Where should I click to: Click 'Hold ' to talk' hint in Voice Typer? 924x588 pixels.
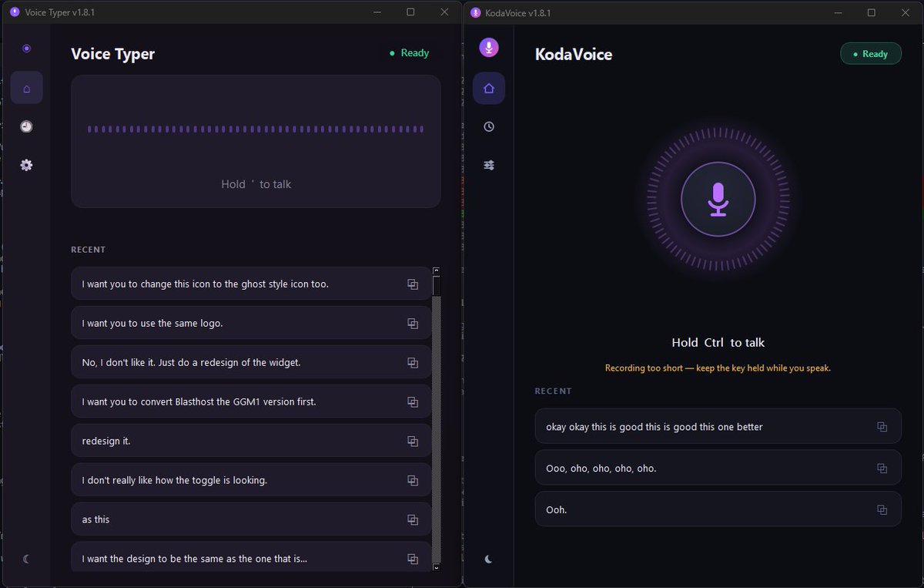(x=256, y=184)
